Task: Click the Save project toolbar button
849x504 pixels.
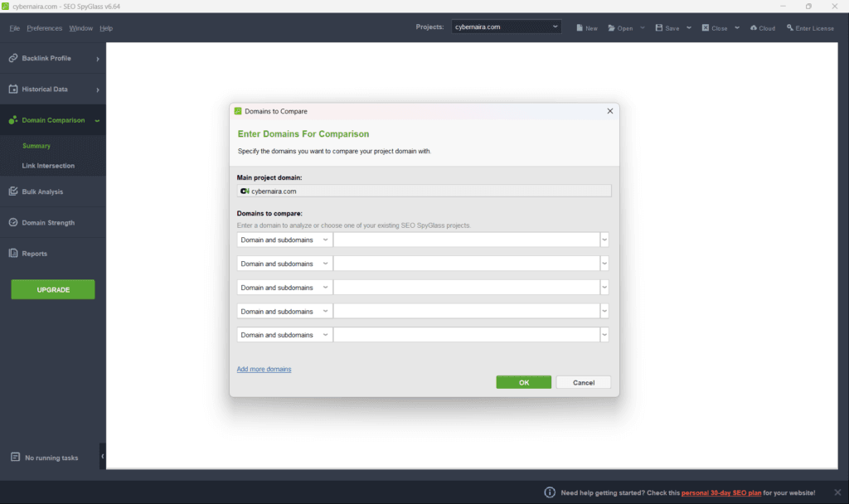Action: [x=667, y=27]
